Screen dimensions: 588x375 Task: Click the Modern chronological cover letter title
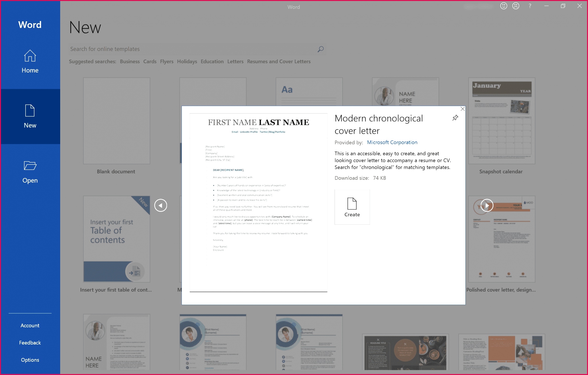[x=379, y=125]
